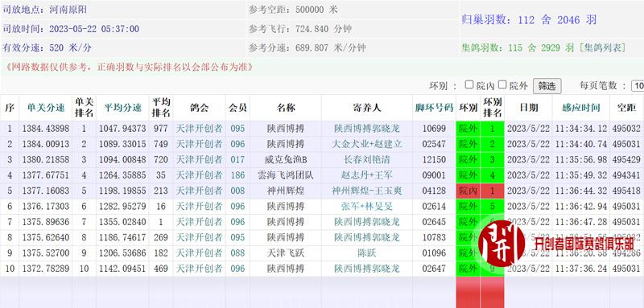Open member 186 link in row 4
Screen dimensions: 644x308
[x=237, y=175]
